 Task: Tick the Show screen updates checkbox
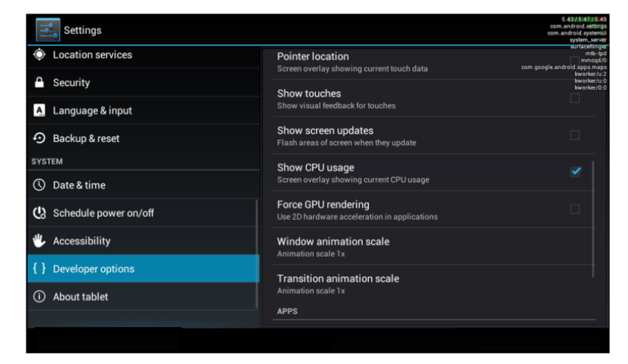click(x=575, y=135)
